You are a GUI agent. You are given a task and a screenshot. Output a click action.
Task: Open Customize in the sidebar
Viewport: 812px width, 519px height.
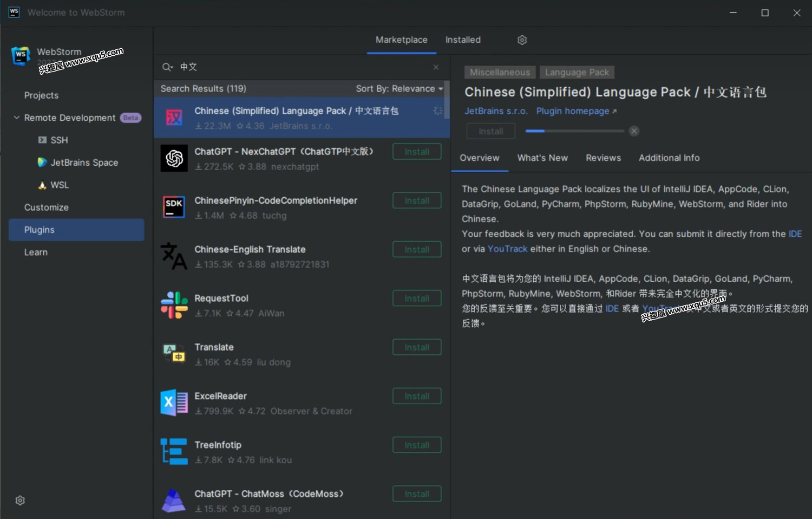click(47, 207)
